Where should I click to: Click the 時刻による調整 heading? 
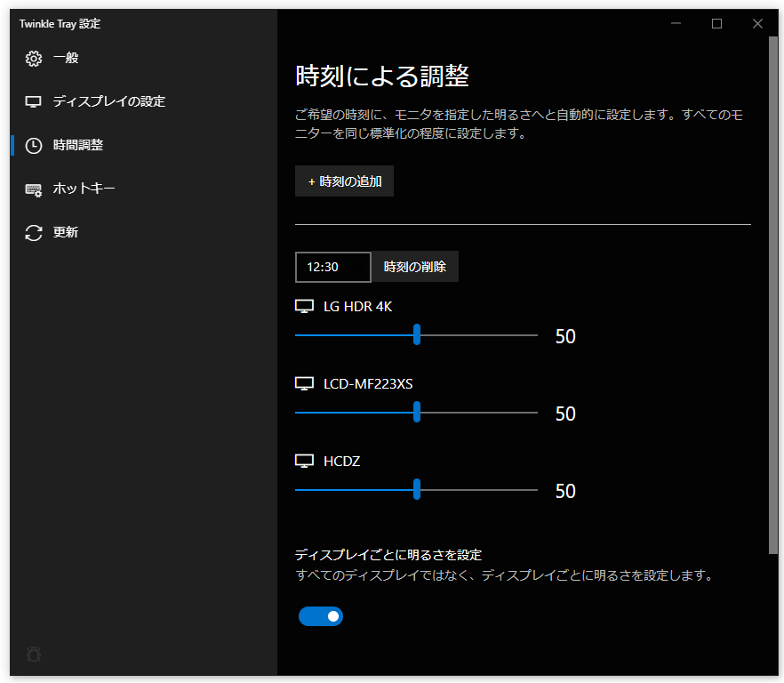[x=382, y=76]
